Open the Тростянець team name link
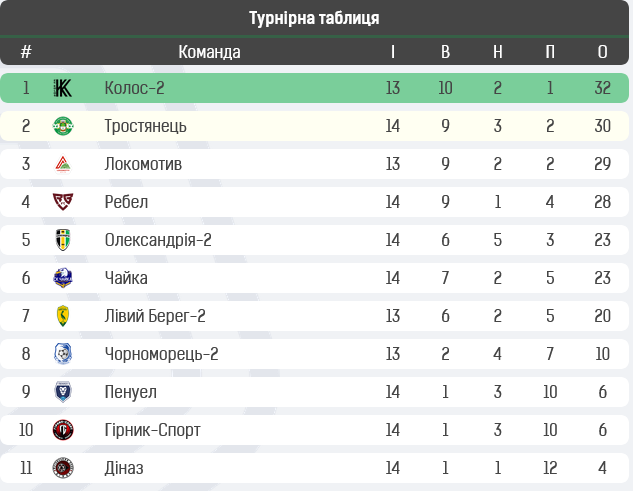This screenshot has width=633, height=491. [x=145, y=126]
